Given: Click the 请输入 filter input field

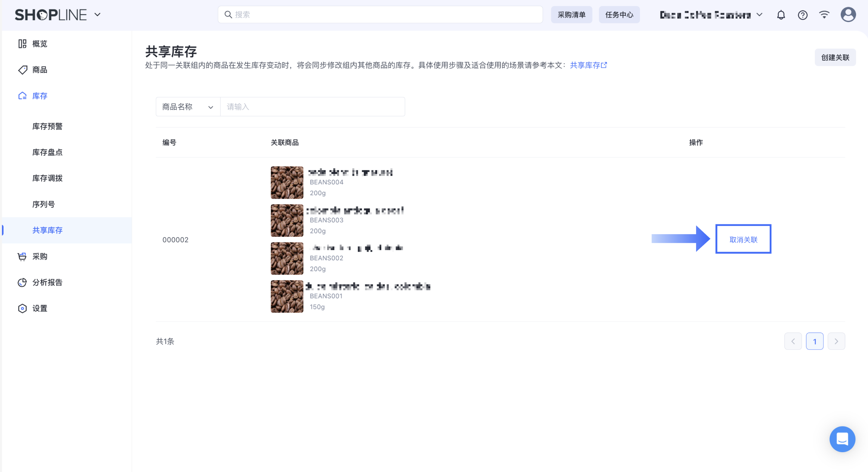Looking at the screenshot, I should tap(313, 107).
